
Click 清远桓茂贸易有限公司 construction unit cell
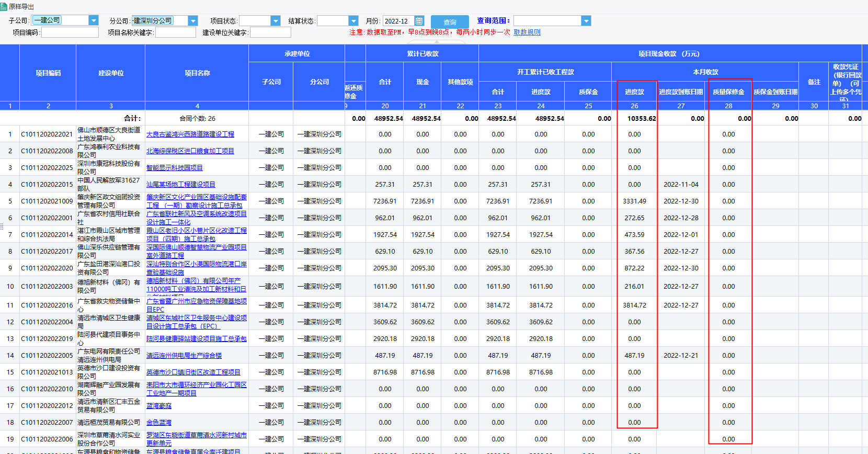111,423
